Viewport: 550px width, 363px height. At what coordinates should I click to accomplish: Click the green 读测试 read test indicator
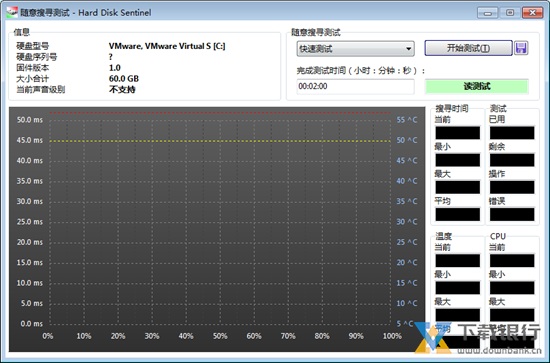(477, 86)
